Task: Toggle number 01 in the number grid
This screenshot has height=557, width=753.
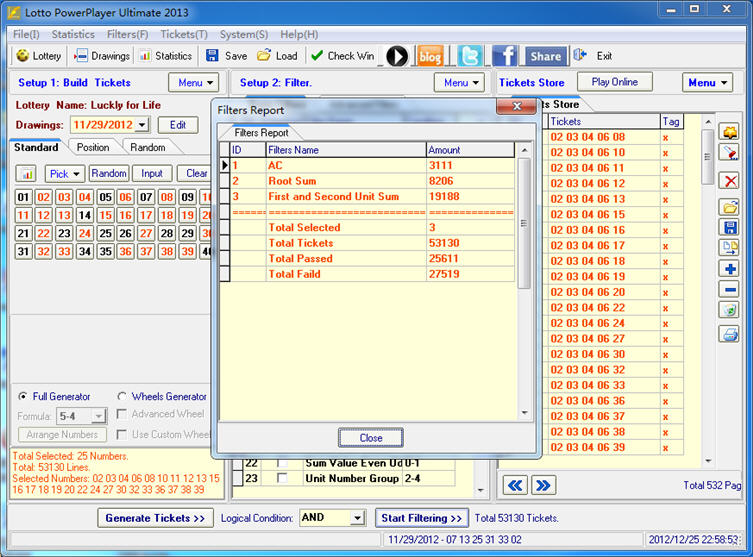Action: coord(23,197)
